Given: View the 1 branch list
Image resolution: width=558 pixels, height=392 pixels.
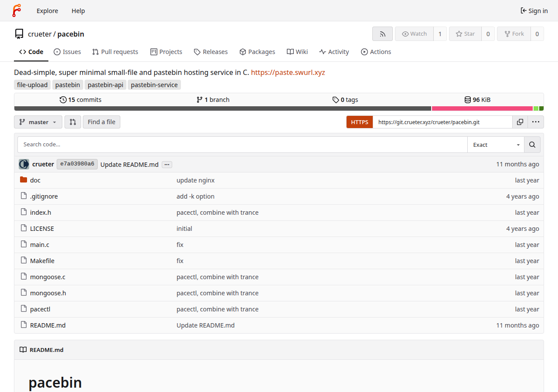Looking at the screenshot, I should tap(213, 100).
